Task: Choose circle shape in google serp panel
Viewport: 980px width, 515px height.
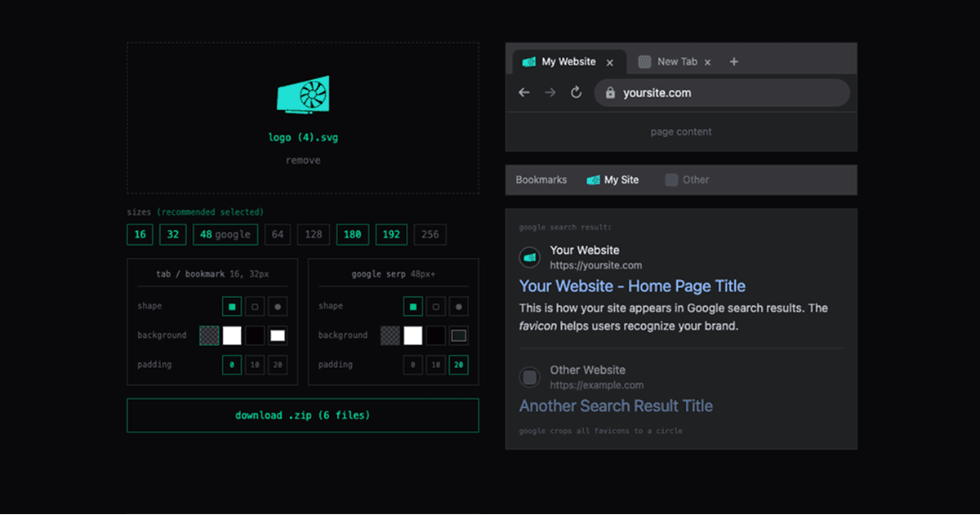Action: click(459, 307)
